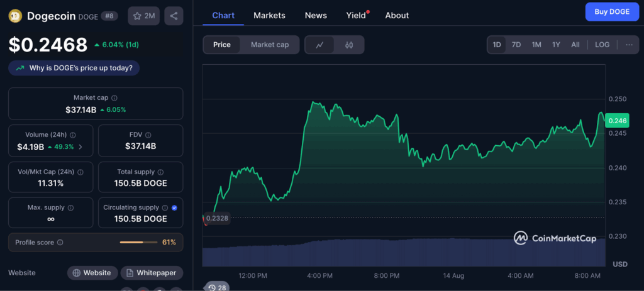Select the 7D time range
This screenshot has height=291, width=644.
(516, 45)
